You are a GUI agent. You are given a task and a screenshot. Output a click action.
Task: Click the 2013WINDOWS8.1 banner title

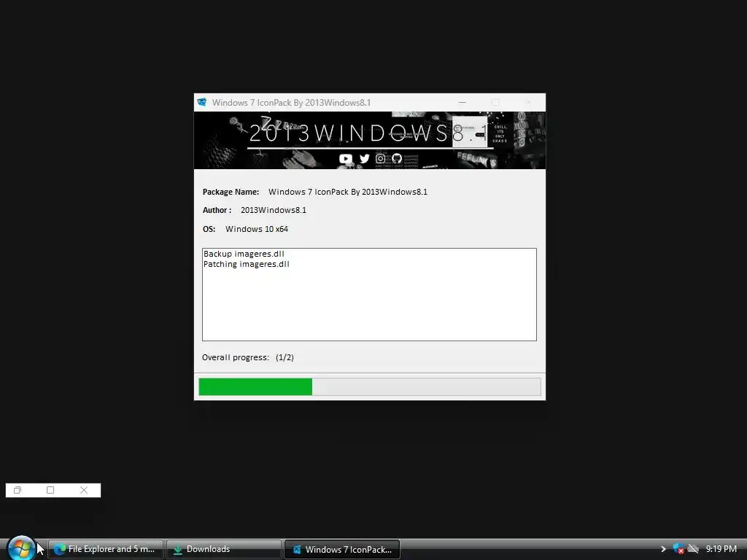tap(368, 133)
